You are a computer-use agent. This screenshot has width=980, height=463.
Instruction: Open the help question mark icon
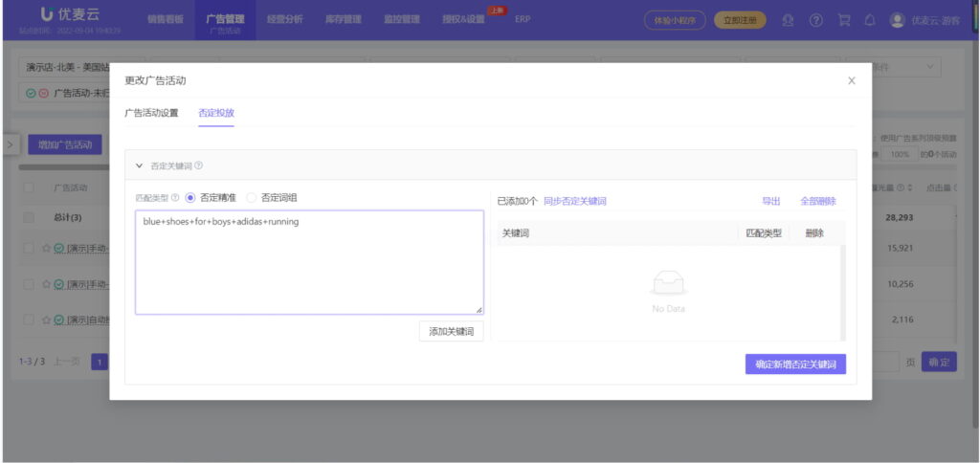[816, 20]
